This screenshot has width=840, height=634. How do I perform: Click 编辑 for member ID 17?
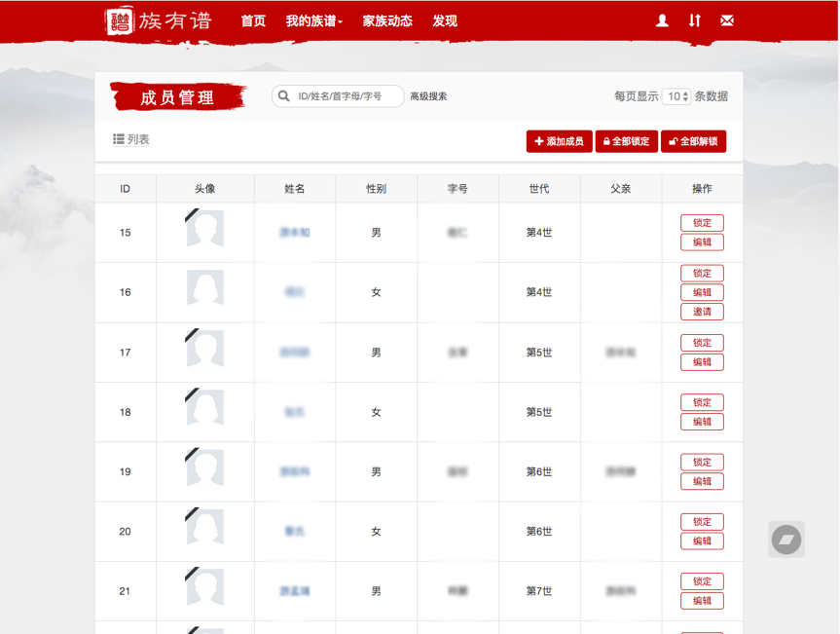[x=703, y=361]
